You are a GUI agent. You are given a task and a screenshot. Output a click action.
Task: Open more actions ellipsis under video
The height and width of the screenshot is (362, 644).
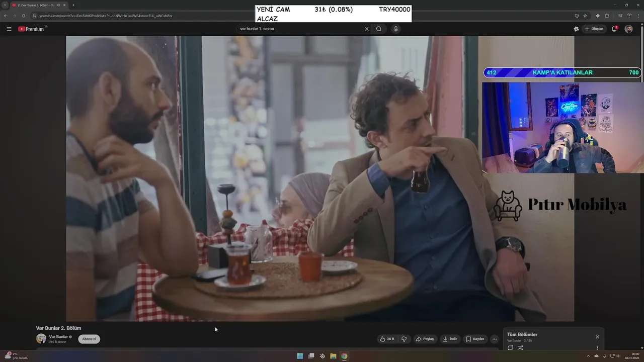tap(495, 339)
